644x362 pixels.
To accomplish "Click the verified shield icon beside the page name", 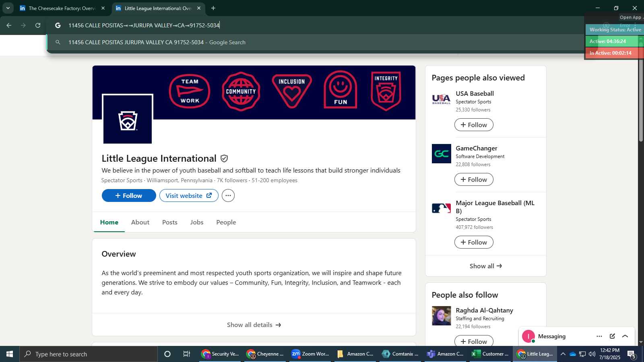I will (x=224, y=158).
